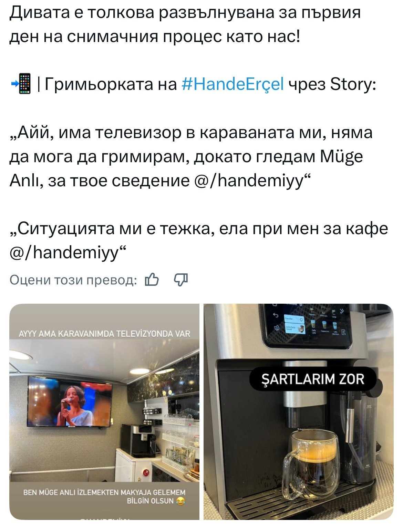
Task: Open the caravan TV story photo
Action: pos(104,411)
